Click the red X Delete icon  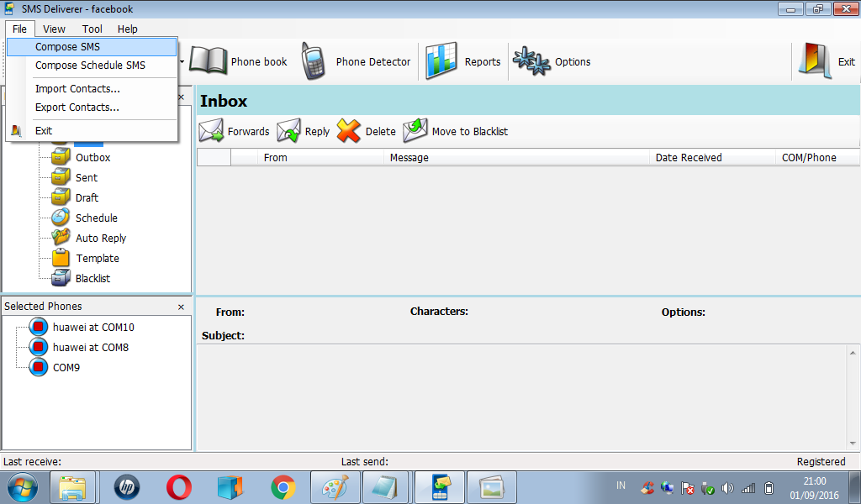pos(349,131)
